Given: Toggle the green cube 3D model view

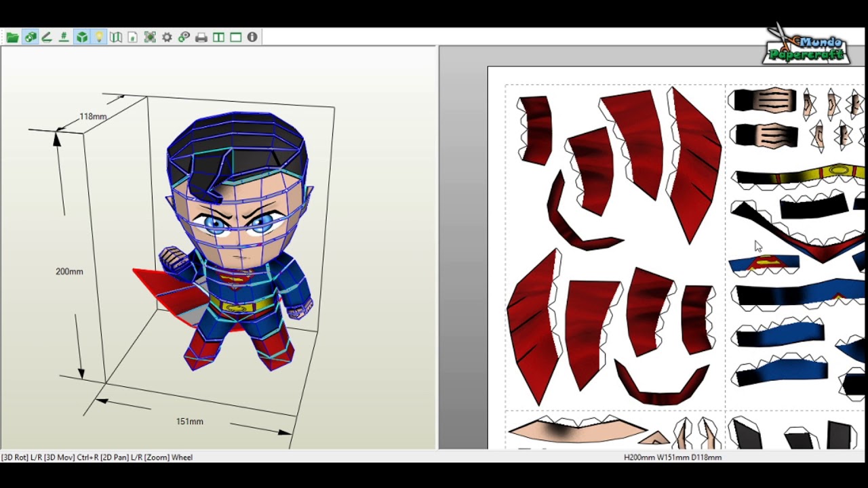Looking at the screenshot, I should pyautogui.click(x=81, y=37).
